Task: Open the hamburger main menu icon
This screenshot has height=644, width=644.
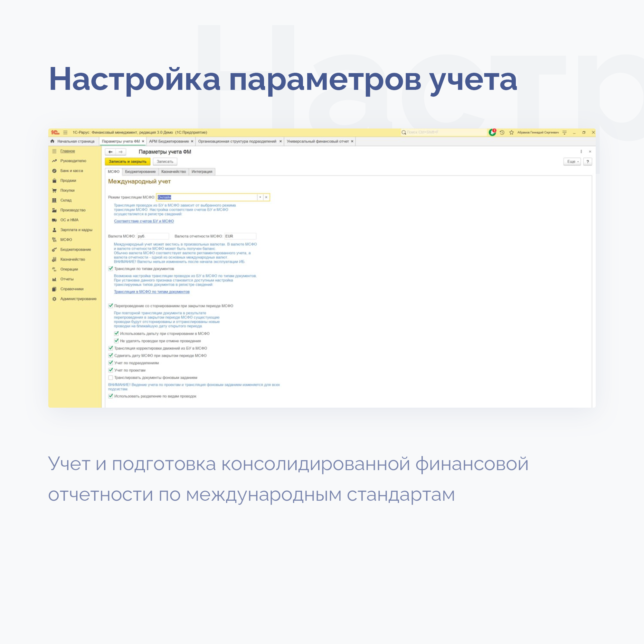Action: tap(65, 132)
